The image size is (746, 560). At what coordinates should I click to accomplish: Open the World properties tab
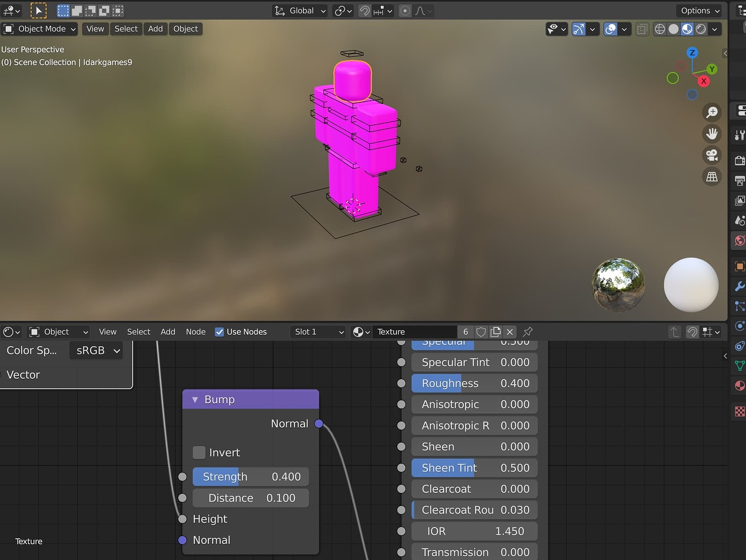click(x=739, y=241)
